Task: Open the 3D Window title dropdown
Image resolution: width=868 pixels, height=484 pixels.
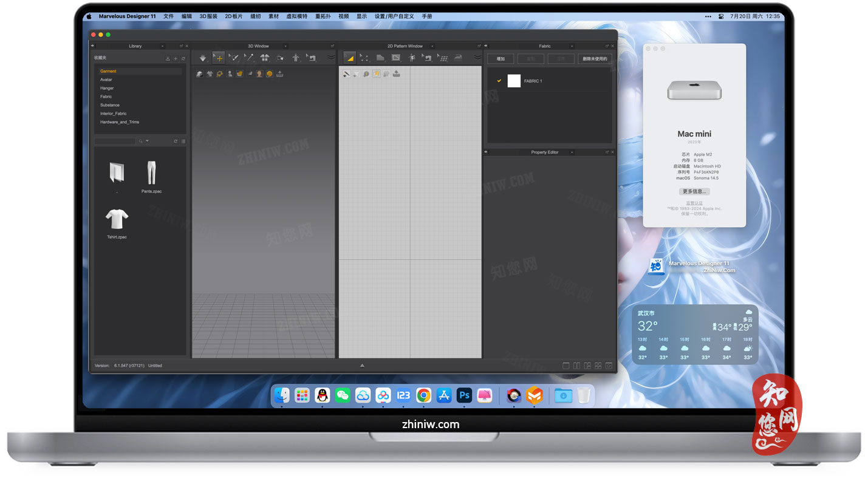Action: 285,46
